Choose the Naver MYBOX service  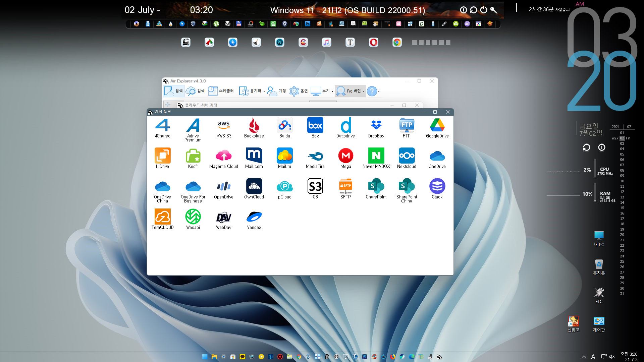pyautogui.click(x=376, y=158)
